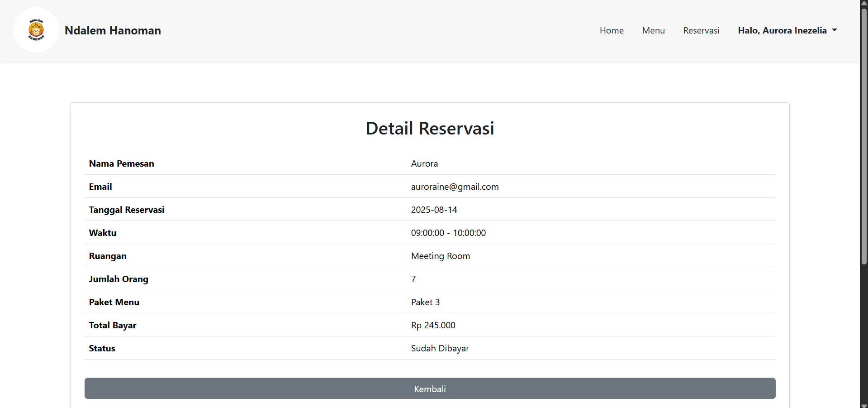Click the scrollbar down arrow
Image resolution: width=868 pixels, height=408 pixels.
[x=864, y=405]
